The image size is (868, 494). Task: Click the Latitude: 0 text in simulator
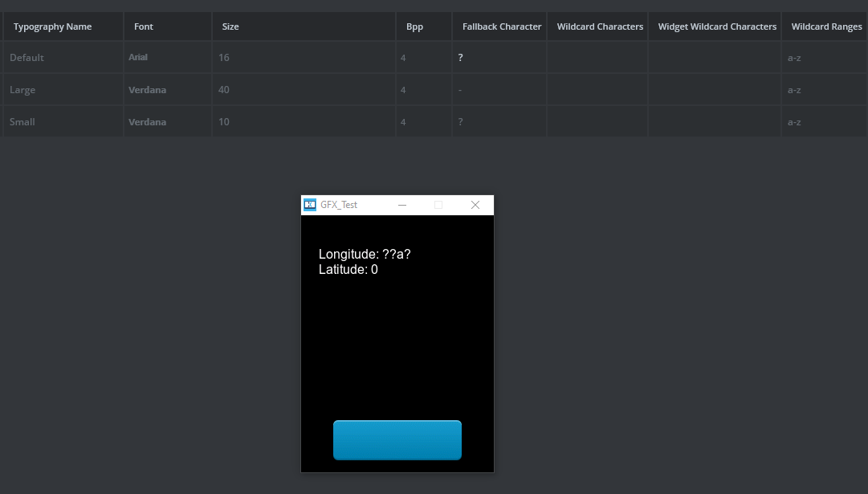(x=348, y=270)
